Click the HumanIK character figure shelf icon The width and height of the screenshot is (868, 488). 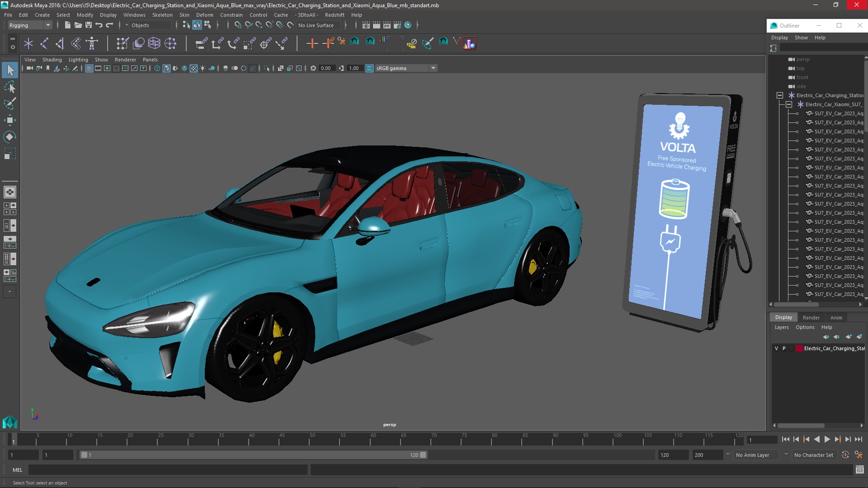point(92,43)
